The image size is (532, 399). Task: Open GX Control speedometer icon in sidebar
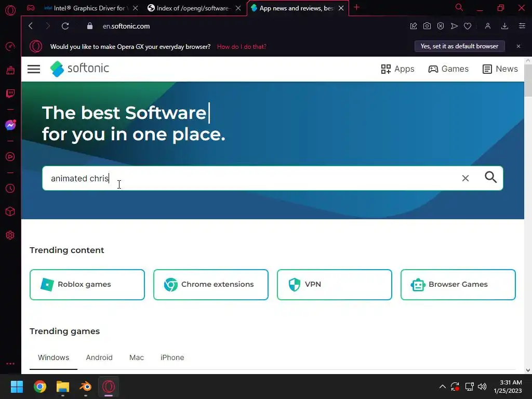[10, 46]
